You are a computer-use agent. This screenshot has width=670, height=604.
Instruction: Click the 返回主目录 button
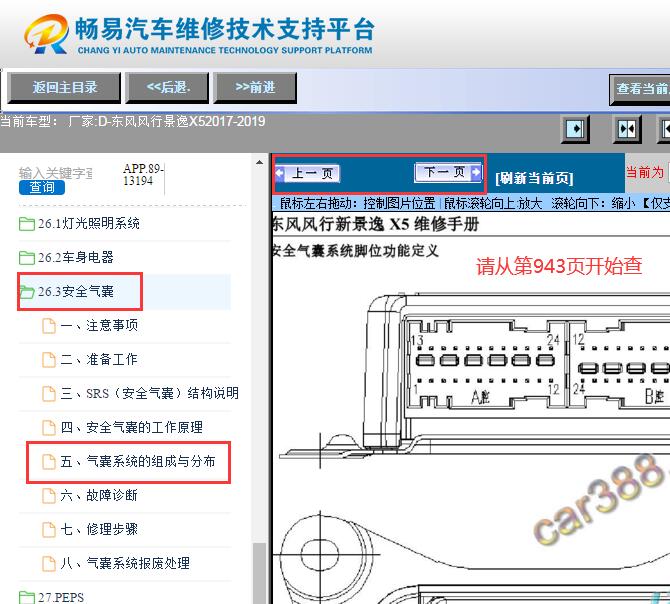pyautogui.click(x=65, y=88)
